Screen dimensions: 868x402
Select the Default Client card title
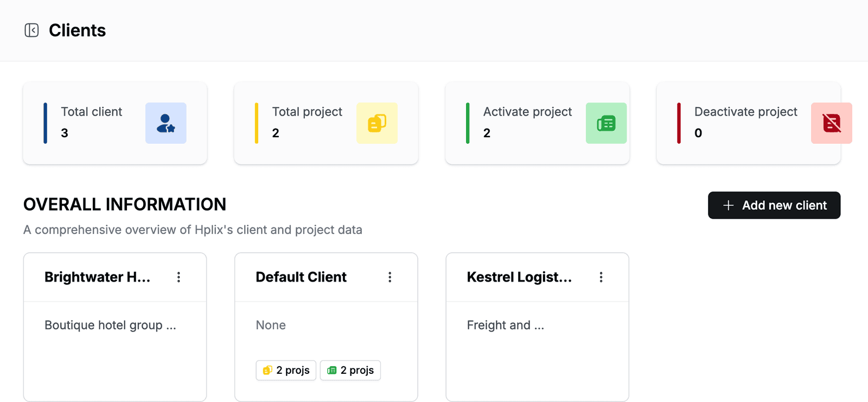point(301,277)
